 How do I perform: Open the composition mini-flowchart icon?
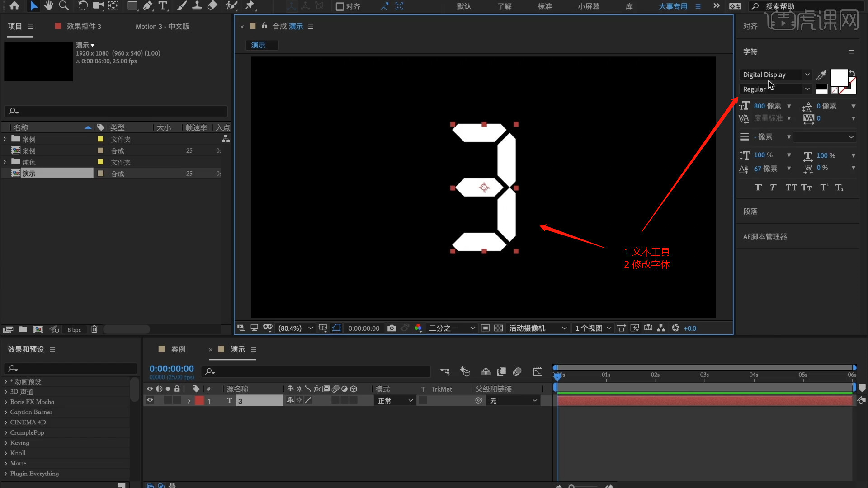pyautogui.click(x=445, y=371)
